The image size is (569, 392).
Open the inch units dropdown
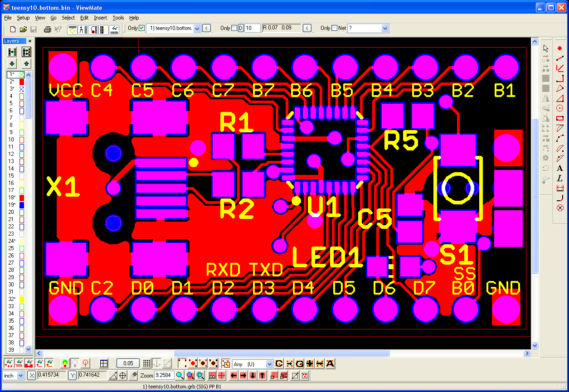click(20, 376)
